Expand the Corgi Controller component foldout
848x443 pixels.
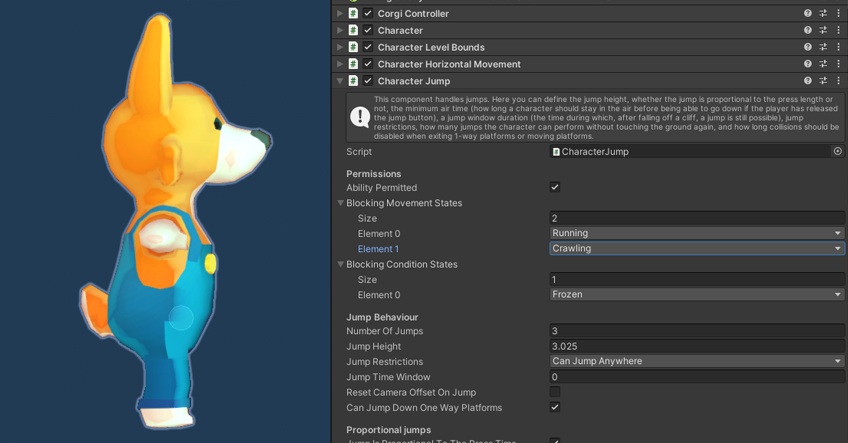click(x=340, y=14)
